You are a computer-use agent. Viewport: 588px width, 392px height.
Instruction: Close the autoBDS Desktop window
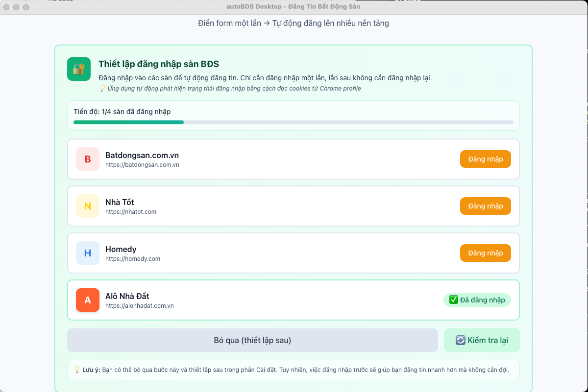point(6,7)
